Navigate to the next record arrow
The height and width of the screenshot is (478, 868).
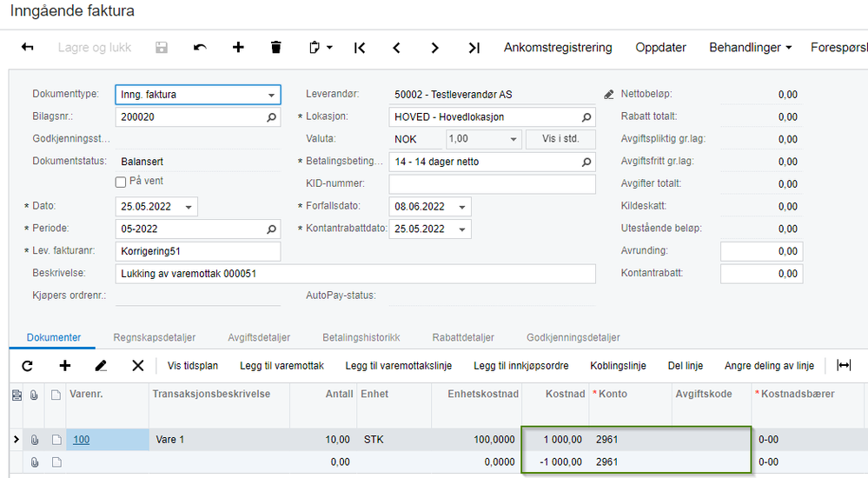(x=434, y=48)
